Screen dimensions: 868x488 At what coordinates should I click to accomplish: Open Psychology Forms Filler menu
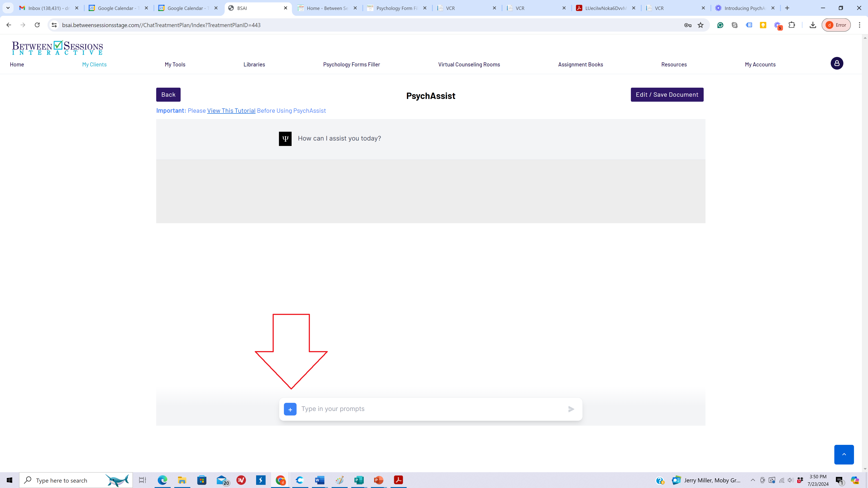351,64
